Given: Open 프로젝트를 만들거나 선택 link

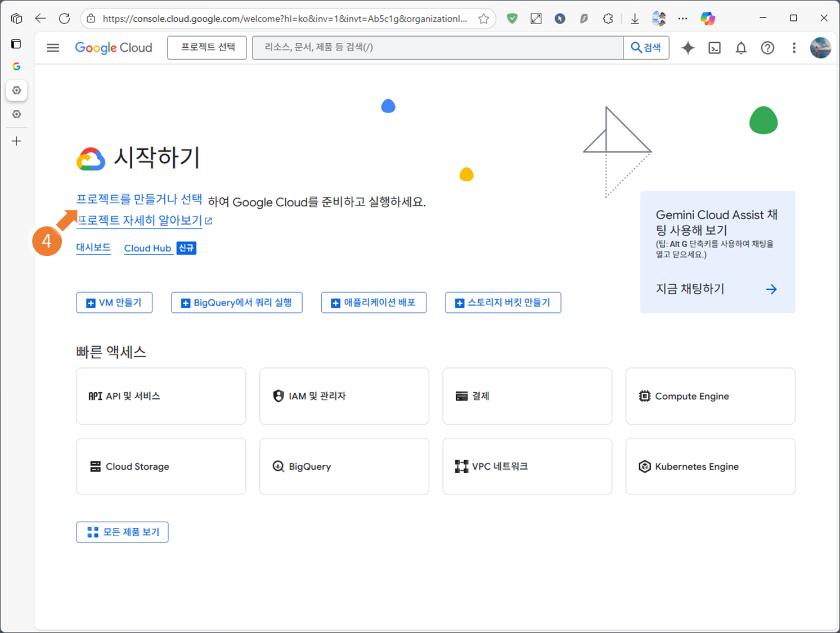Looking at the screenshot, I should click(x=139, y=199).
